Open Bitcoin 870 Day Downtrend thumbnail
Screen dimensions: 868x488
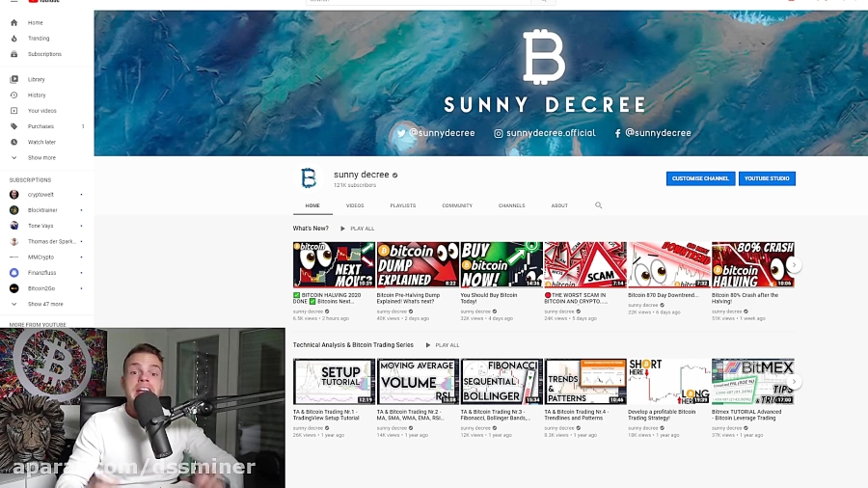click(x=668, y=264)
